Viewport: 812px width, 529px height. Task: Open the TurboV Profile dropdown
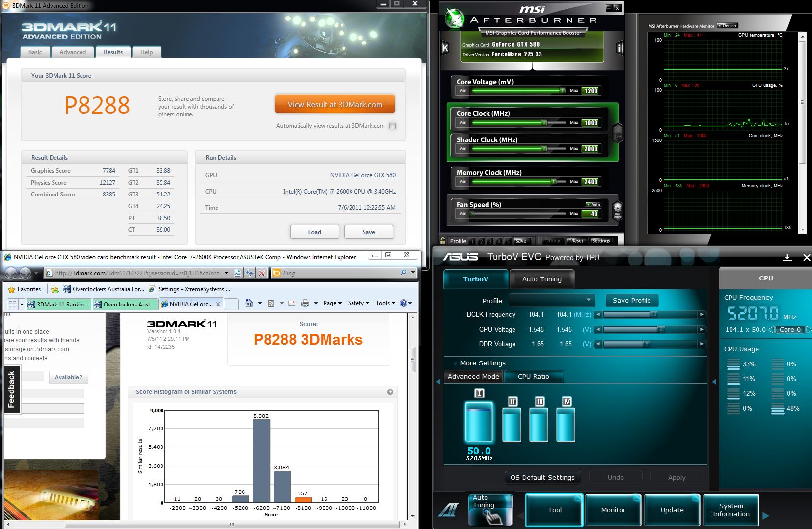pos(552,300)
